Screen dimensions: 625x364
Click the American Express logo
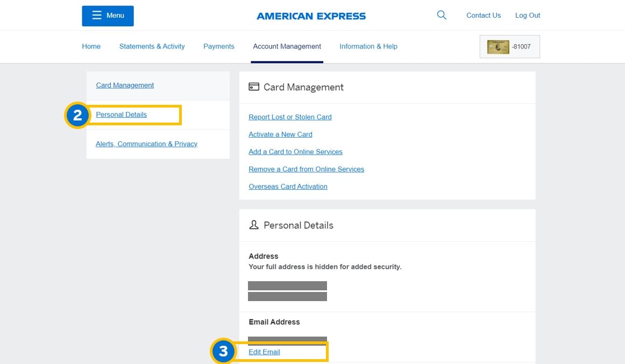(311, 16)
